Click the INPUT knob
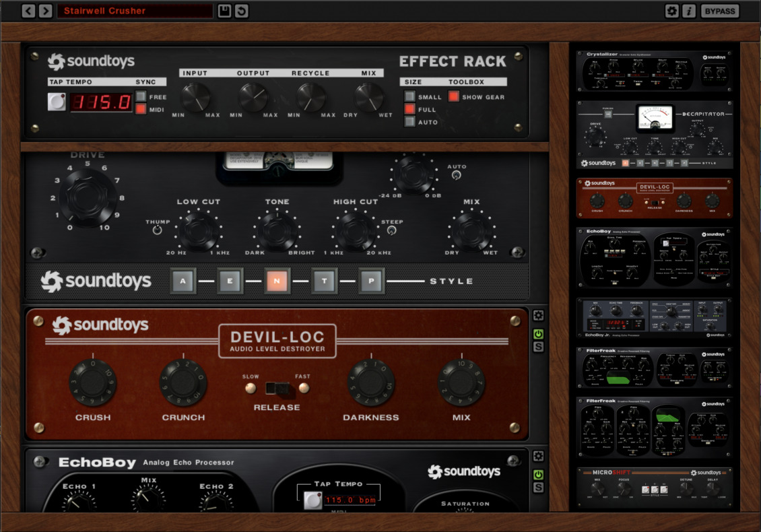This screenshot has height=532, width=761. (195, 97)
